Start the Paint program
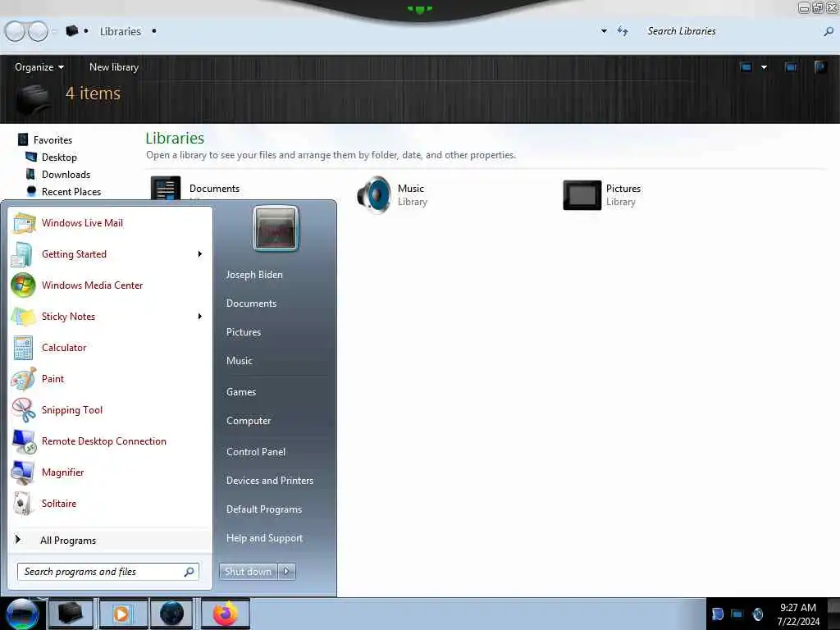 [x=111, y=379]
